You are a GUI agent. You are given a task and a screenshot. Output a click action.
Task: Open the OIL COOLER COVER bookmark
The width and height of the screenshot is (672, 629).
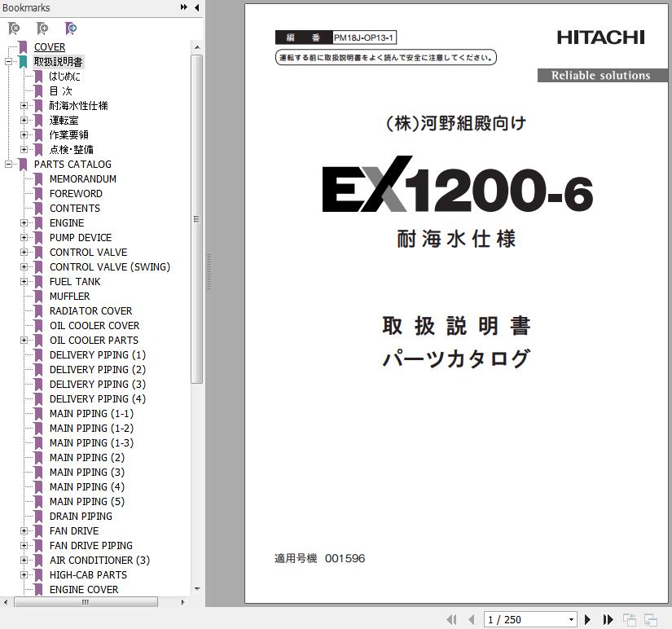tap(94, 325)
